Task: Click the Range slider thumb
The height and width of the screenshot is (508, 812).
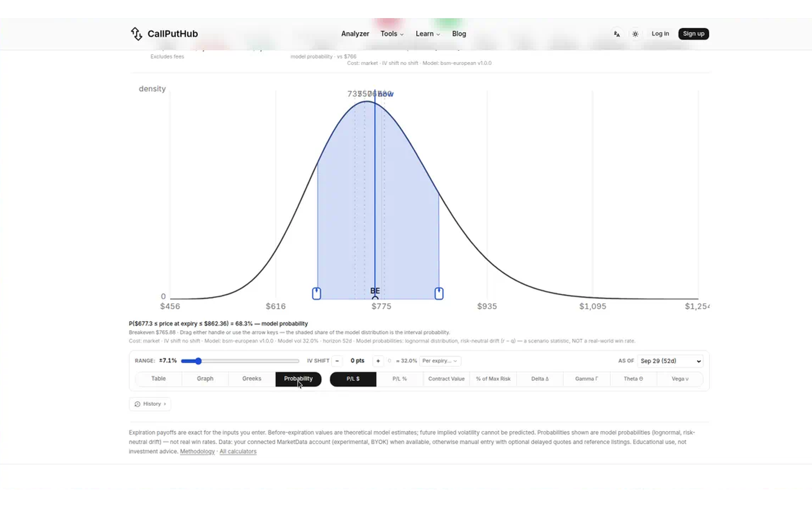Action: click(x=198, y=361)
